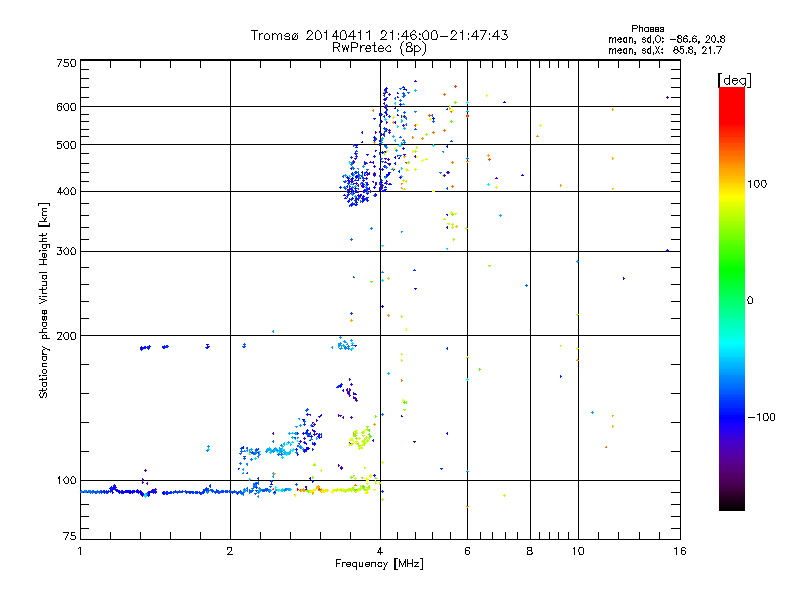Screen dimensions: 800x600
Task: Click the 'Stationary phase Virtual Height [km]' label
Action: point(44,301)
